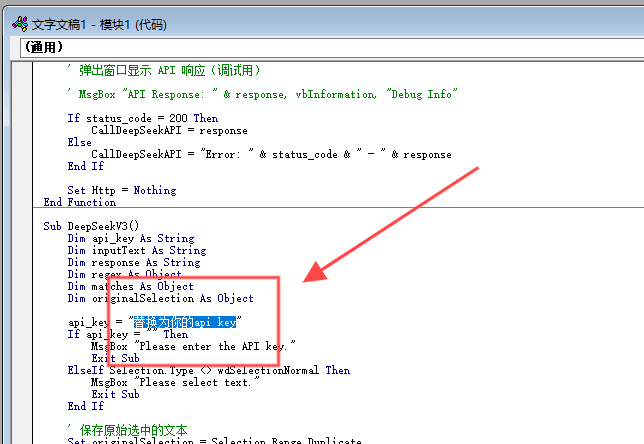The height and width of the screenshot is (444, 644).
Task: Click 'Dim matches As Object' line
Action: [x=131, y=286]
